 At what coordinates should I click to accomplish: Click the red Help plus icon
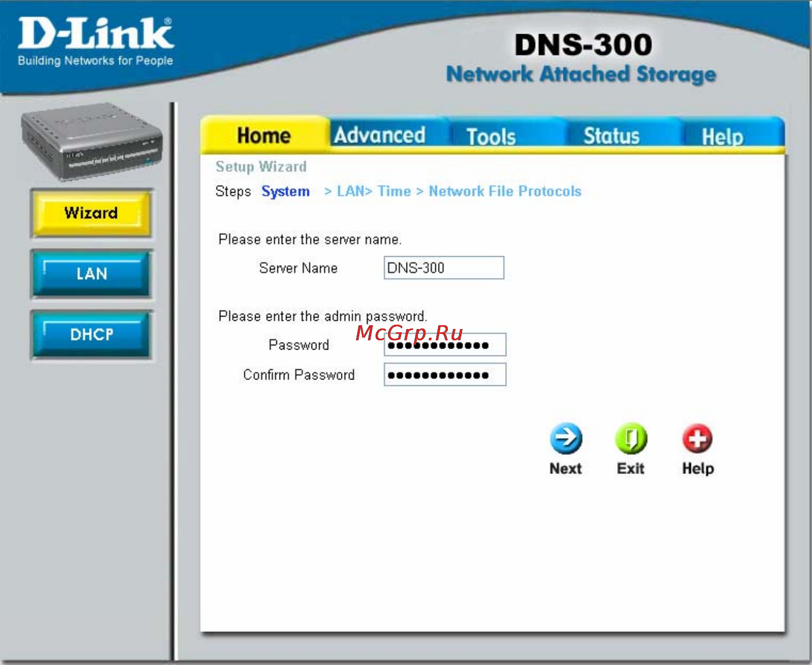[697, 438]
